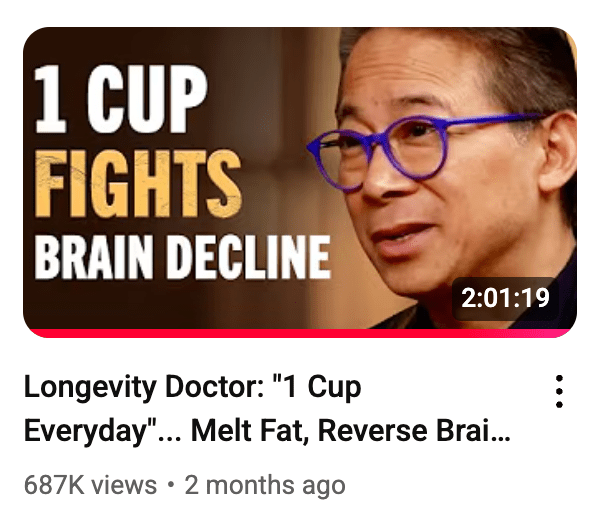Click the "1 CUP" text in the thumbnail
Screen dimensions: 600x526
[121, 99]
